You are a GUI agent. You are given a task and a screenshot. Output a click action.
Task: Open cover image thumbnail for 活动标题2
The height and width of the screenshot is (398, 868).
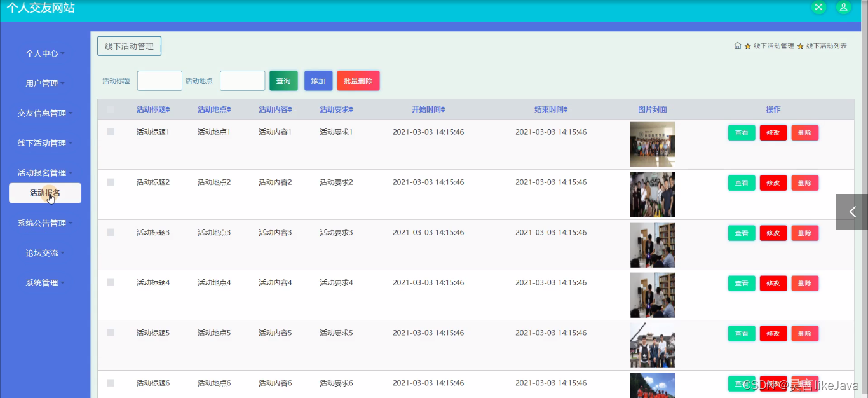click(x=653, y=195)
